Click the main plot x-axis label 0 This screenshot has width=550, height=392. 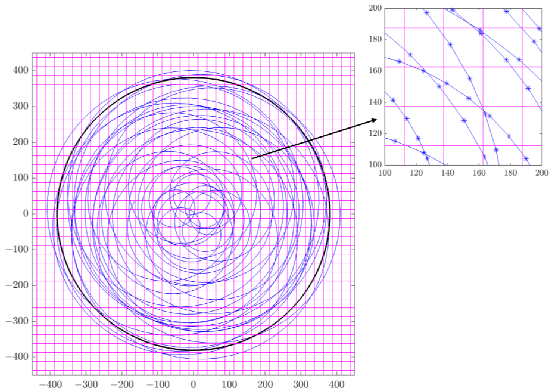[193, 384]
